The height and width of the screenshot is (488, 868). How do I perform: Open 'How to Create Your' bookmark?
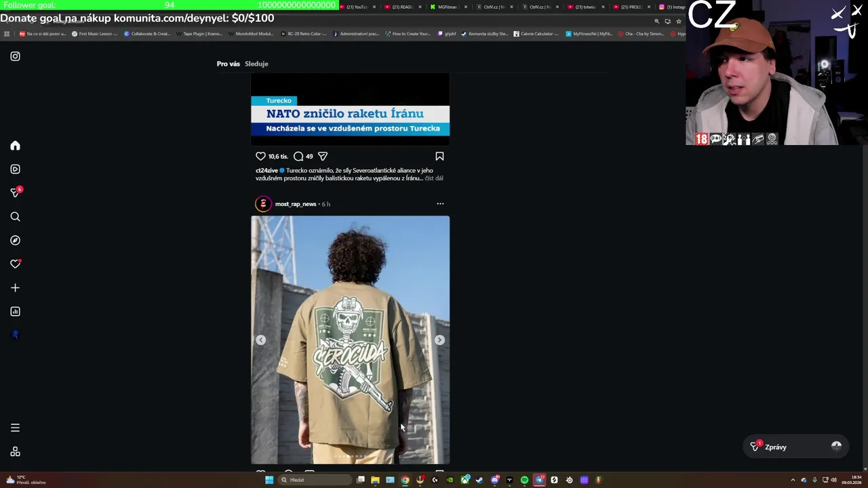click(x=408, y=34)
